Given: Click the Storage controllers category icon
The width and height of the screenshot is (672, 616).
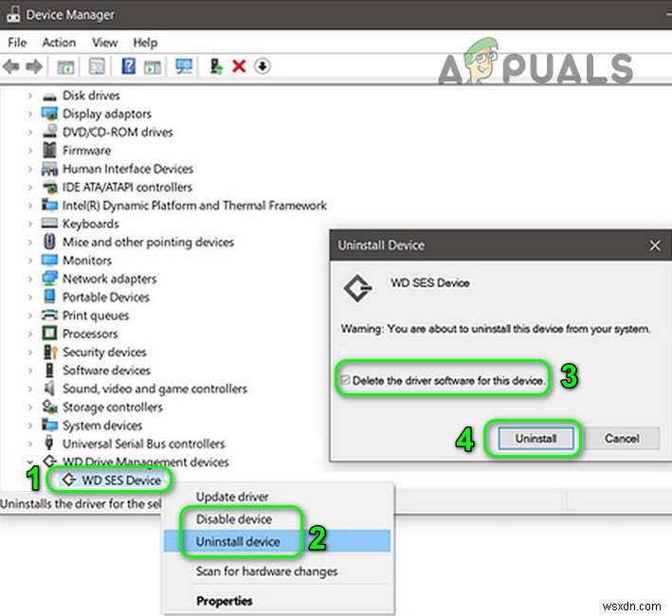Looking at the screenshot, I should (49, 407).
